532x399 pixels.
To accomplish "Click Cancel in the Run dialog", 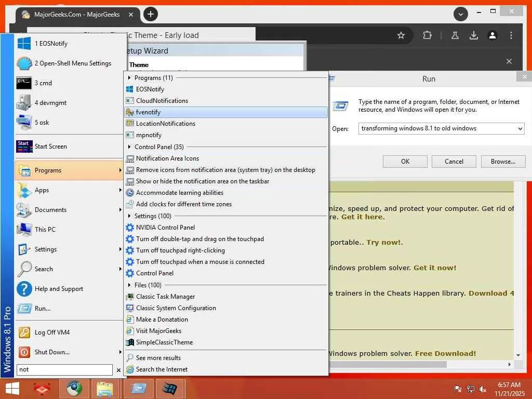I will (454, 162).
